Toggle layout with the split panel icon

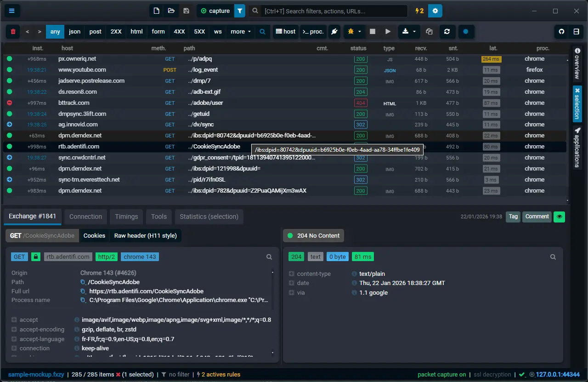576,32
